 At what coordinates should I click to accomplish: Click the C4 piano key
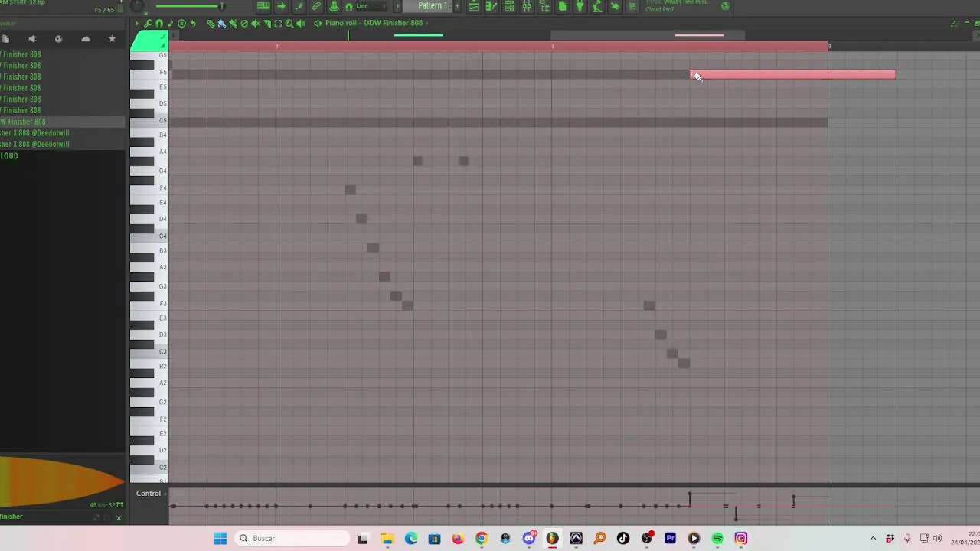click(149, 236)
